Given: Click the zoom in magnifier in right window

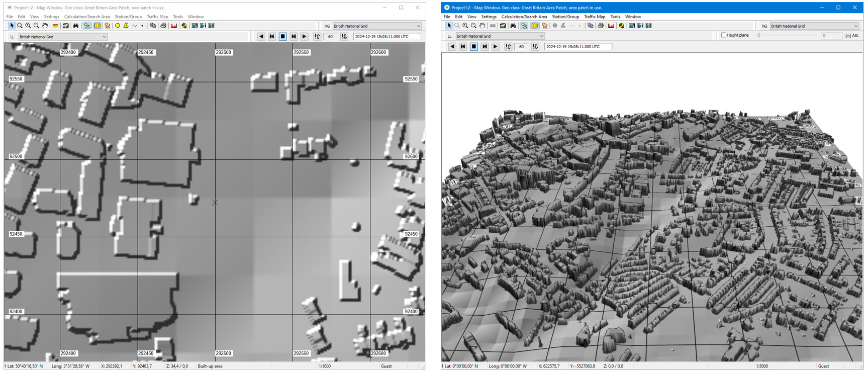Looking at the screenshot, I should click(465, 26).
